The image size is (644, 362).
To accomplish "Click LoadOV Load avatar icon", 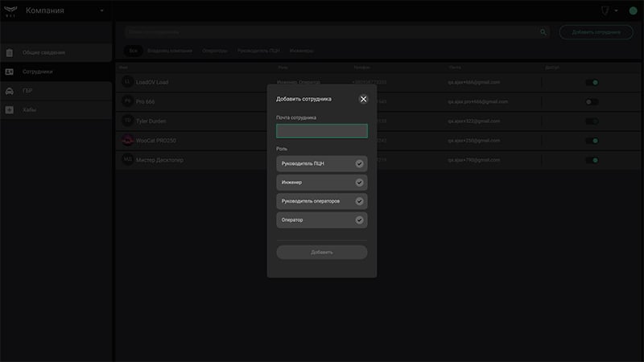I will click(127, 82).
